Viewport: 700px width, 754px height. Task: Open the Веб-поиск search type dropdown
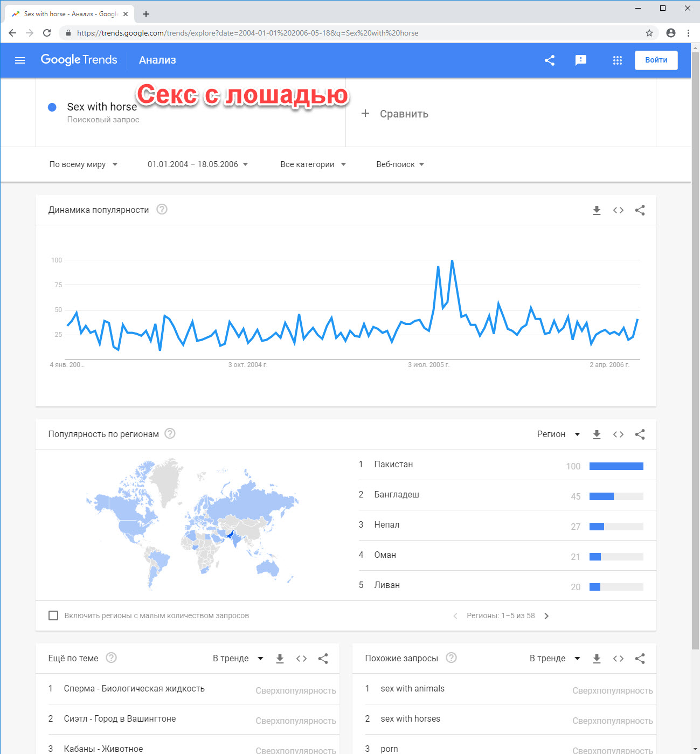tap(400, 164)
